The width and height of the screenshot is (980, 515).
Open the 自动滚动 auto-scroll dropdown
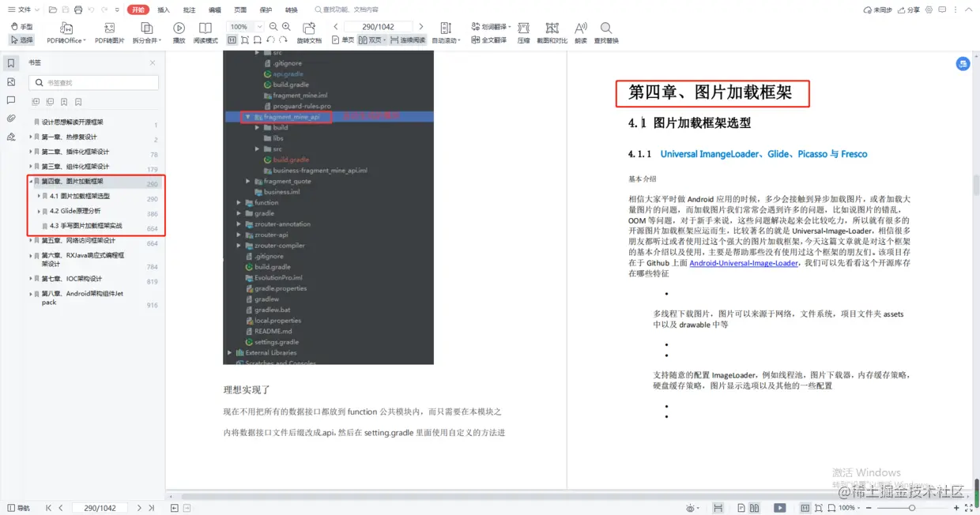(x=445, y=33)
